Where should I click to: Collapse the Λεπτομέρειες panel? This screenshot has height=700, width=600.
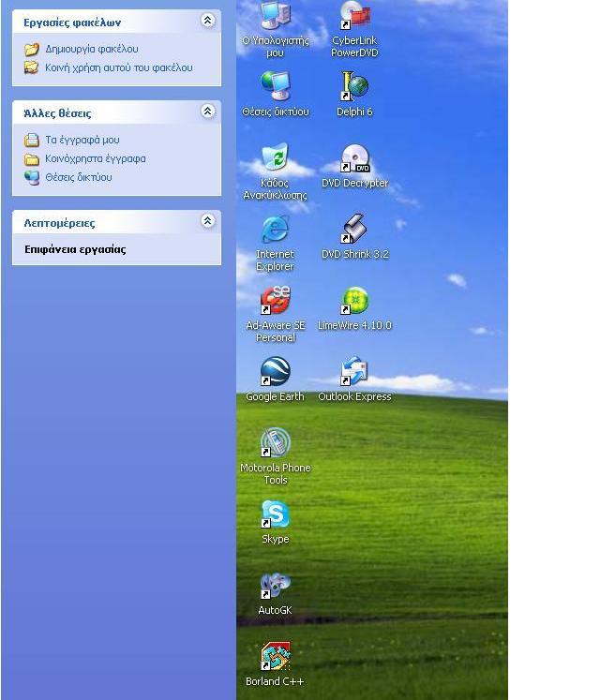point(208,220)
